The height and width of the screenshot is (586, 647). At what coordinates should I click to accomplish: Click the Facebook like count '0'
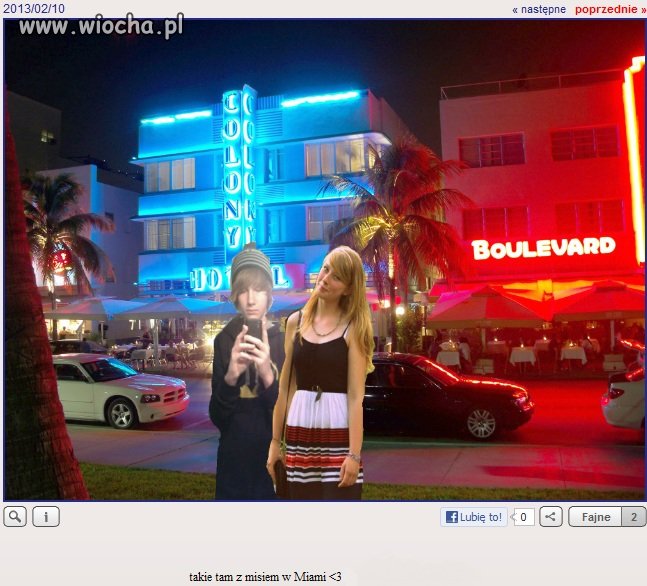point(523,517)
